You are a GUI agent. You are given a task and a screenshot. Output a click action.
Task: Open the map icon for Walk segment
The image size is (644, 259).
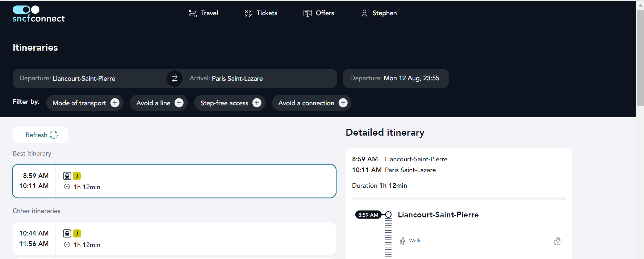tap(558, 241)
